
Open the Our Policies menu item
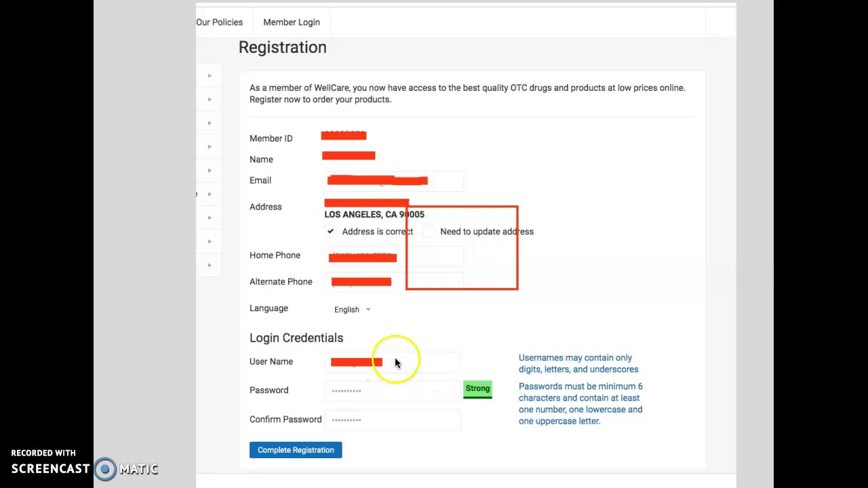(219, 22)
